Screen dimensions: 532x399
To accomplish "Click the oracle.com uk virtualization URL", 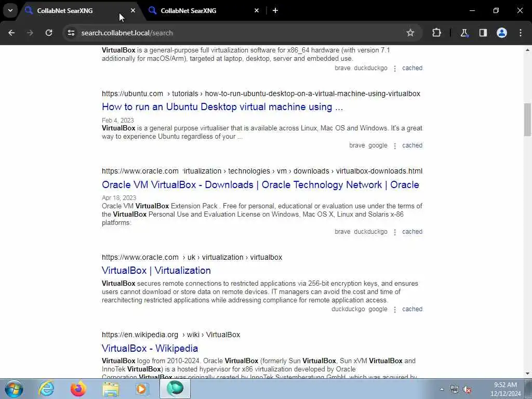I will point(192,257).
